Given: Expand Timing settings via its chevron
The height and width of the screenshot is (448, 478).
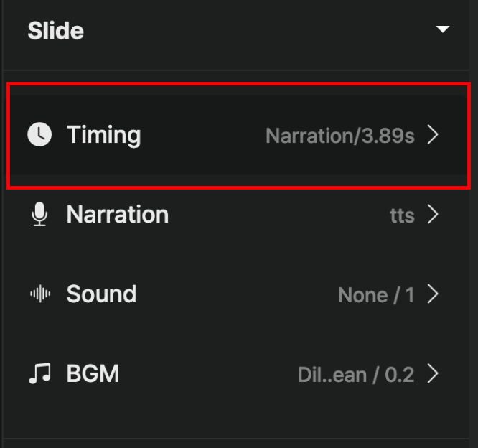Looking at the screenshot, I should tap(433, 134).
